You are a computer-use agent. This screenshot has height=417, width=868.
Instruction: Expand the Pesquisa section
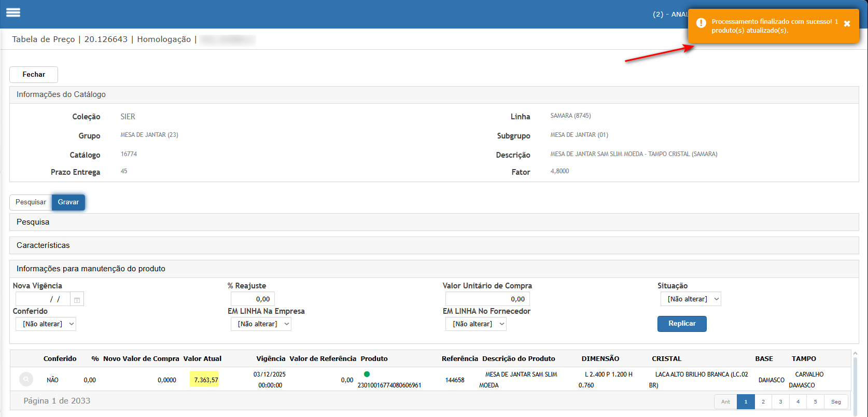(33, 222)
